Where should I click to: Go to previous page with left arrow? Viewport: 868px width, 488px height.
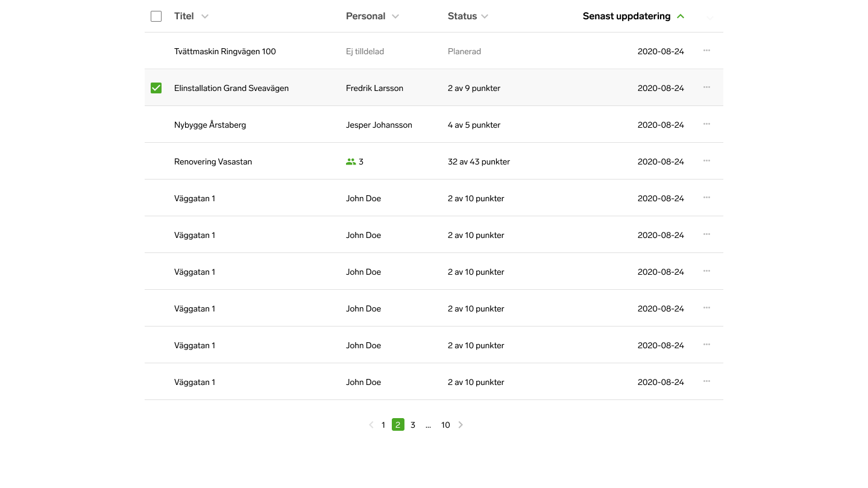[371, 425]
